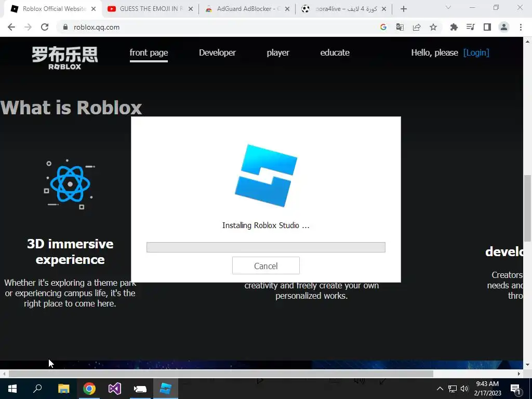Click the Roblox Chinese logo
This screenshot has height=399, width=532.
click(x=65, y=58)
